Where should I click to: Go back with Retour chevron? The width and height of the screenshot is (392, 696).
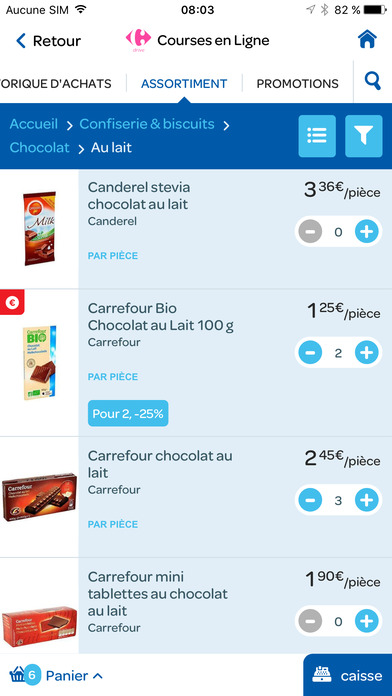21,40
